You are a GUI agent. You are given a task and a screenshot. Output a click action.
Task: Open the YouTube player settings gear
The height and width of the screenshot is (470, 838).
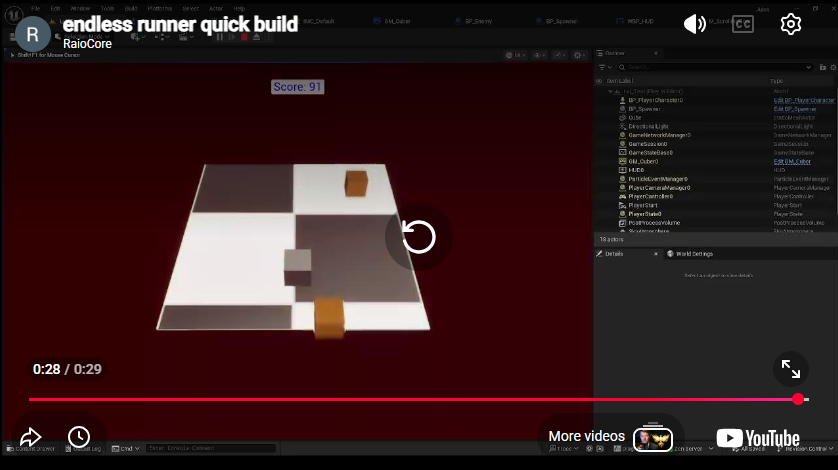pyautogui.click(x=791, y=24)
